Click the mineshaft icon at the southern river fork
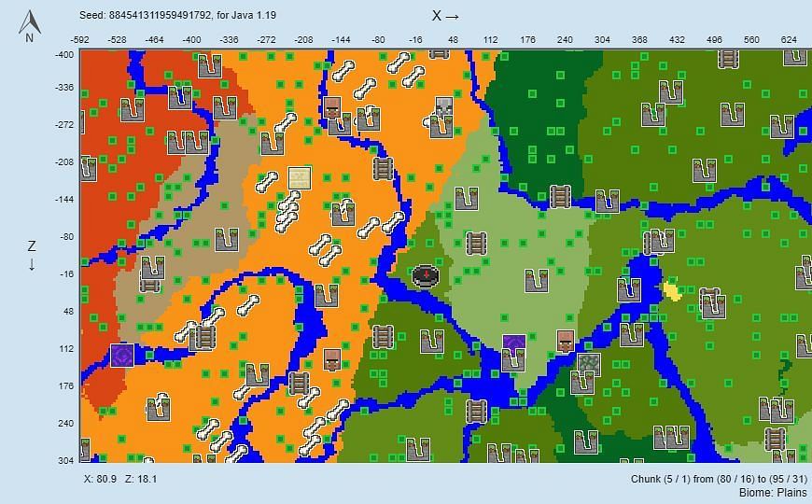This screenshot has height=504, width=812. point(476,412)
